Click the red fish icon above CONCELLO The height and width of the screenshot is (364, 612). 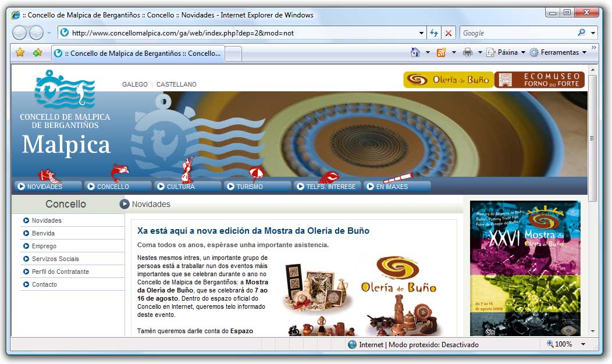(119, 172)
